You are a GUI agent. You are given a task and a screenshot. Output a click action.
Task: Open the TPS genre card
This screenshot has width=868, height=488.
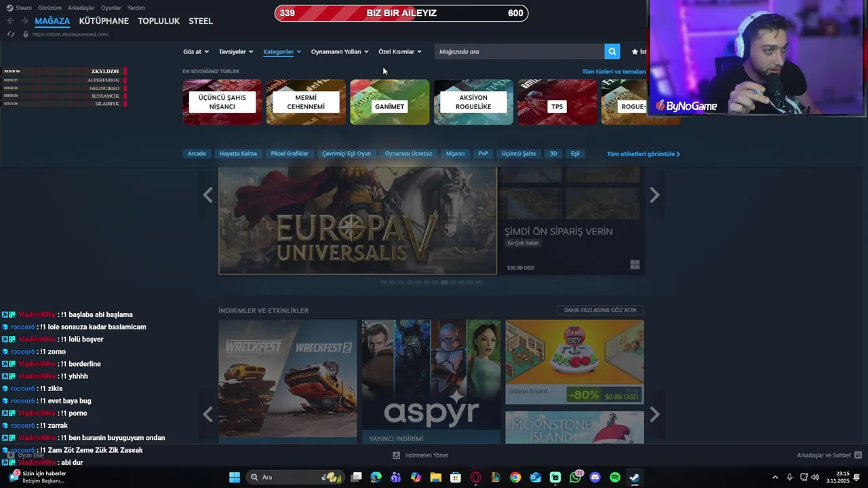tap(557, 102)
